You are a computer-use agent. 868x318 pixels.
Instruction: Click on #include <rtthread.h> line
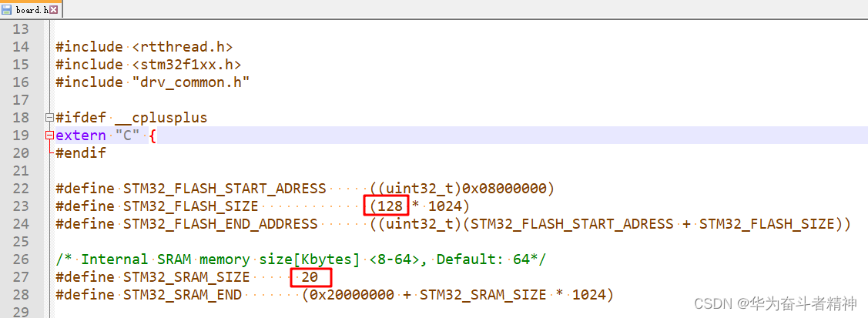tap(145, 47)
